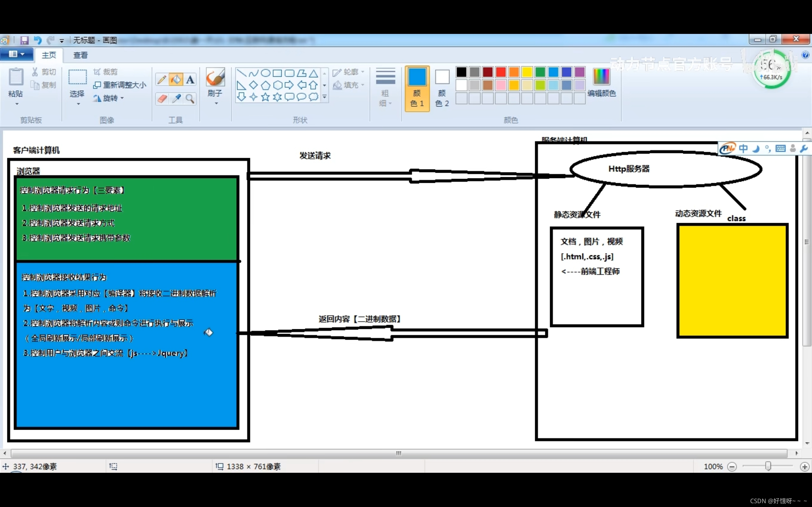Switch to the View tab
Image resolution: width=812 pixels, height=507 pixels.
pos(81,55)
